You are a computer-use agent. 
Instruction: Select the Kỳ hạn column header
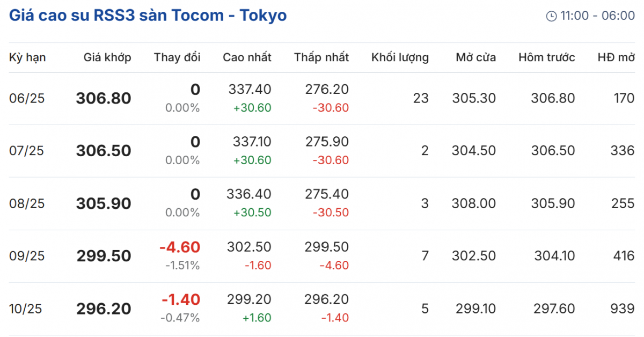pyautogui.click(x=27, y=57)
